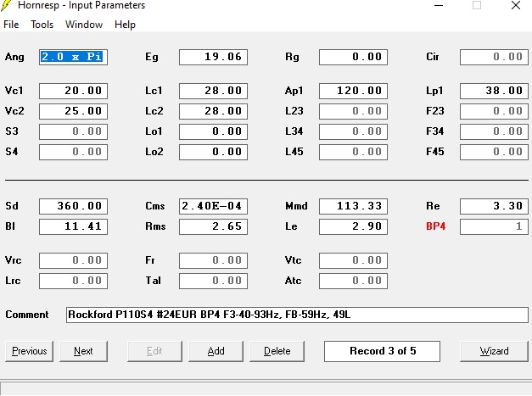The width and height of the screenshot is (532, 396).
Task: Click the Rg input field
Action: tap(353, 57)
